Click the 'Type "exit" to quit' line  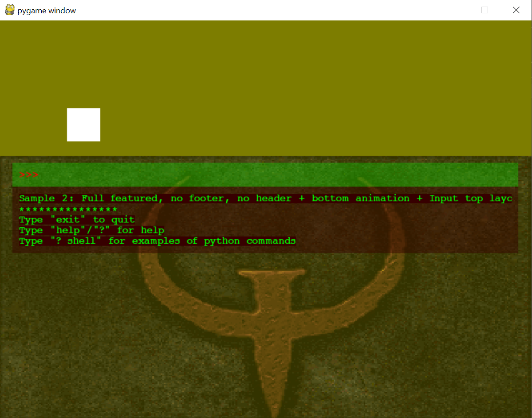(x=77, y=220)
